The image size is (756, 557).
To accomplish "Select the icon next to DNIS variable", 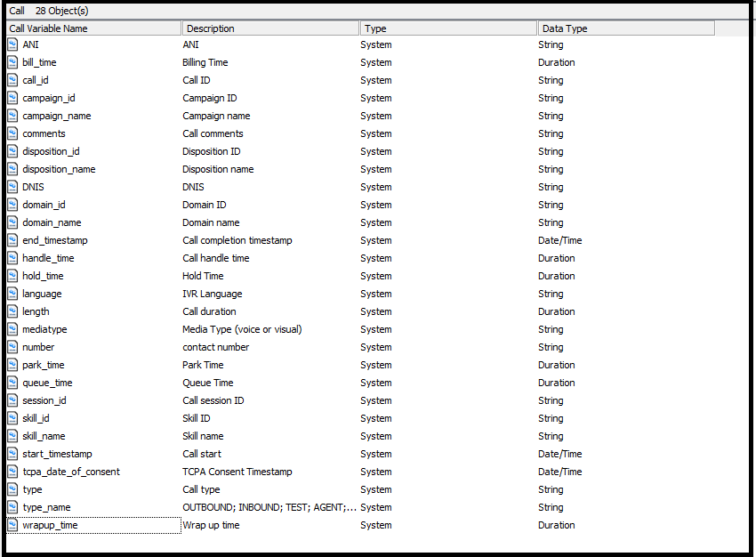I will [12, 187].
